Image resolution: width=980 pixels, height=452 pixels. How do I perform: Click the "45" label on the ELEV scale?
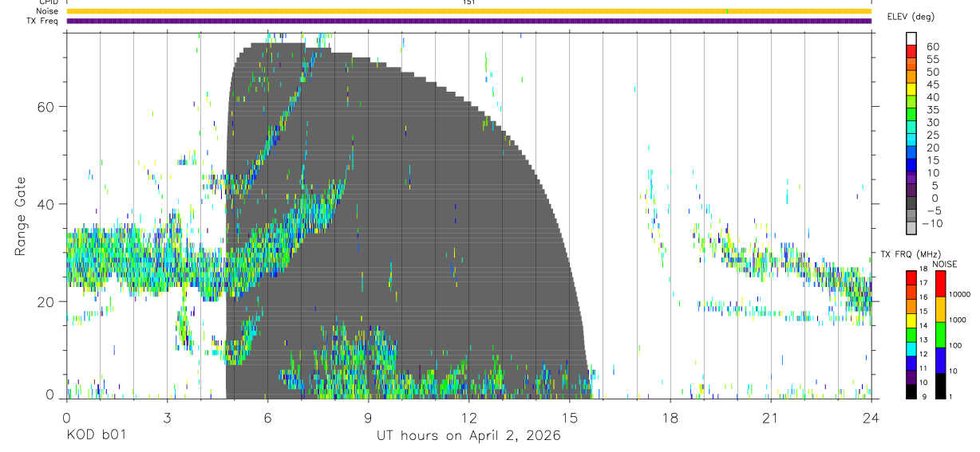(x=931, y=85)
